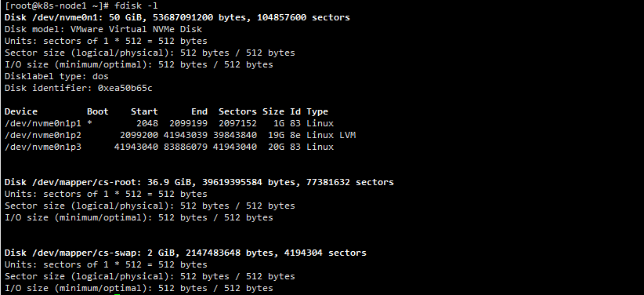Click the 'Linux LVM' partition type

[331, 135]
